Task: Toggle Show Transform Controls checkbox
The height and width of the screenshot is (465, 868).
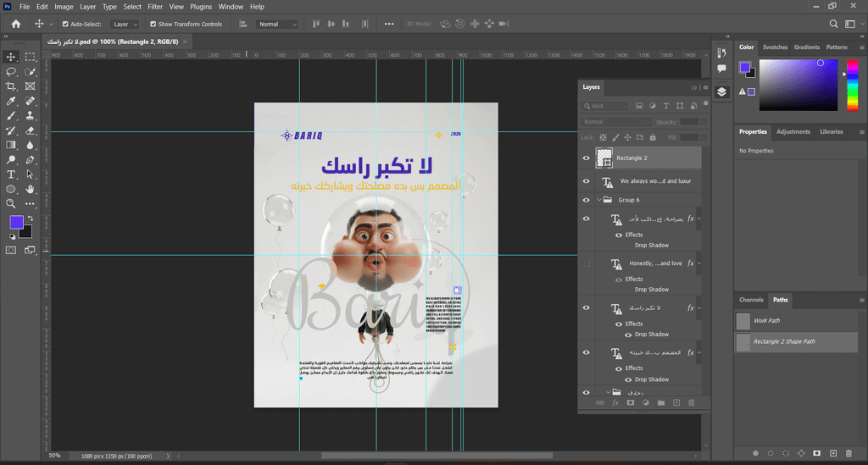Action: [x=153, y=25]
